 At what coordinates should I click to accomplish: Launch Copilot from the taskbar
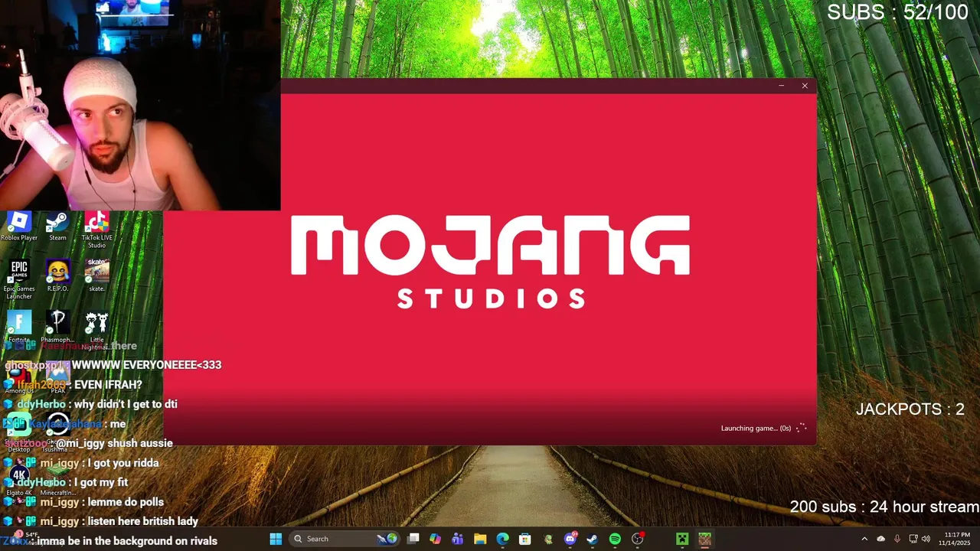pos(436,539)
